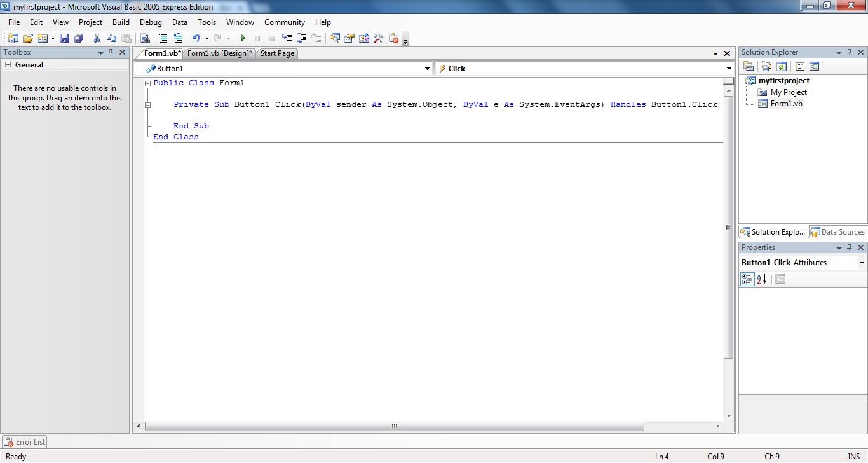
Task: Undo the last edit
Action: pyautogui.click(x=196, y=38)
